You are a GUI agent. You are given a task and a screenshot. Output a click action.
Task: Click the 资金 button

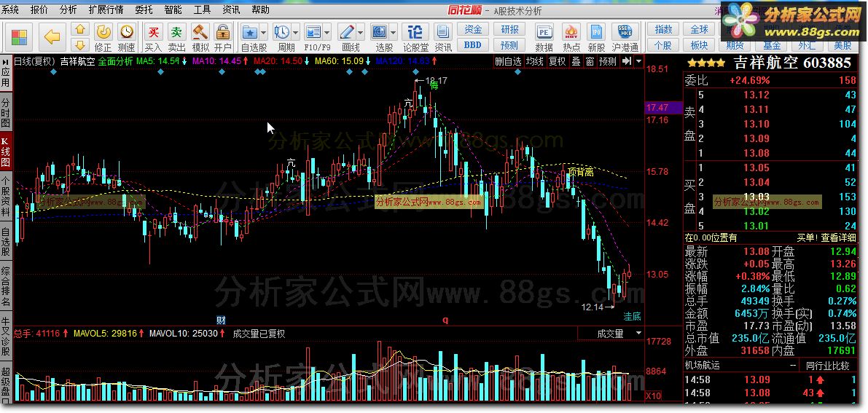pos(473,29)
